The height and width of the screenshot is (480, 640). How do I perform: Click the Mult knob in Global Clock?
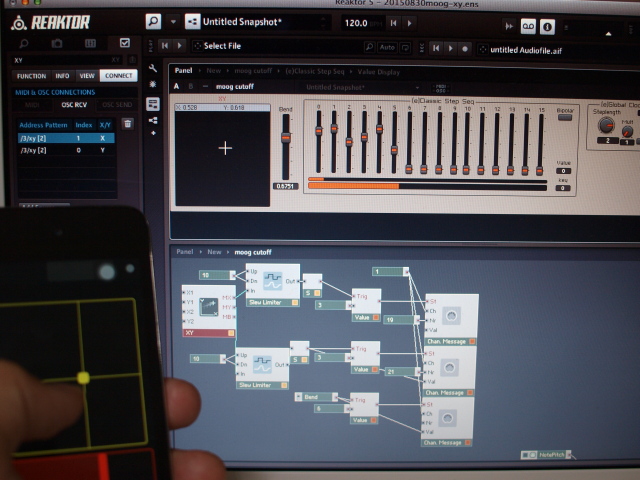627,131
